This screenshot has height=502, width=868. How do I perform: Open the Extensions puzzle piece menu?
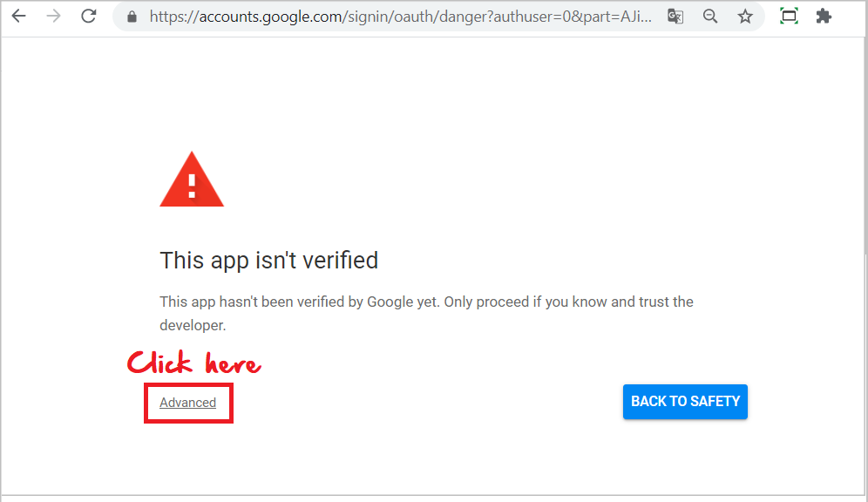(824, 16)
